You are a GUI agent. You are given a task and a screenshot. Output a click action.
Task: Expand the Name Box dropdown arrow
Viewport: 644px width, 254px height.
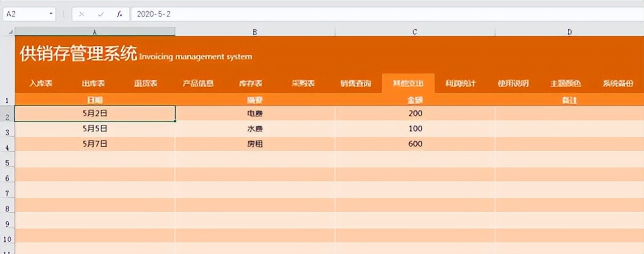point(51,14)
